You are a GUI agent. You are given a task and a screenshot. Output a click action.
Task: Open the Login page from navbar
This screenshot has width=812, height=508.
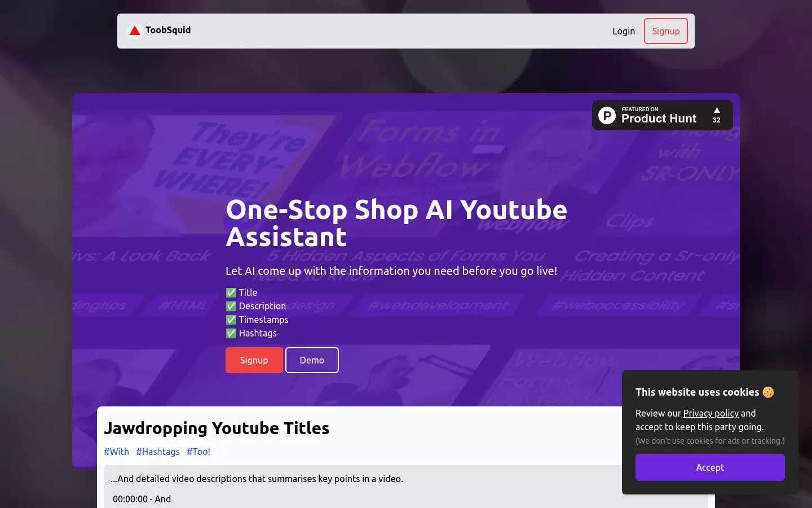[x=624, y=31]
